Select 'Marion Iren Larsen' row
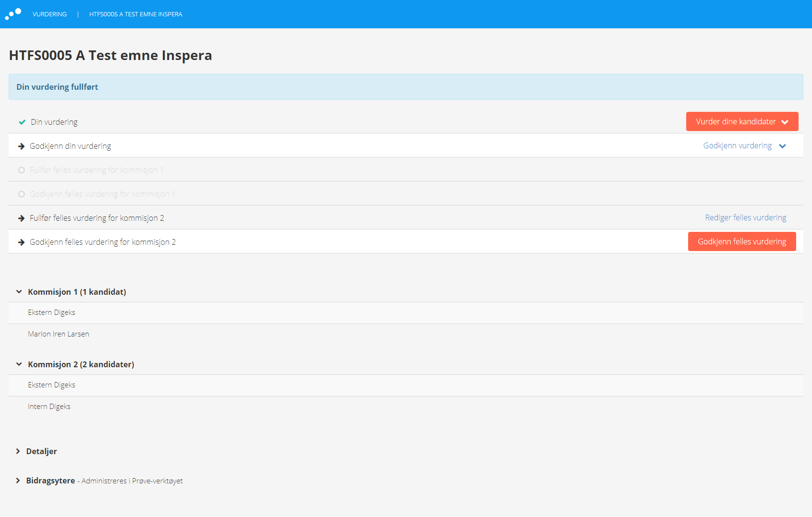Viewport: 812px width, 517px height. [x=406, y=334]
